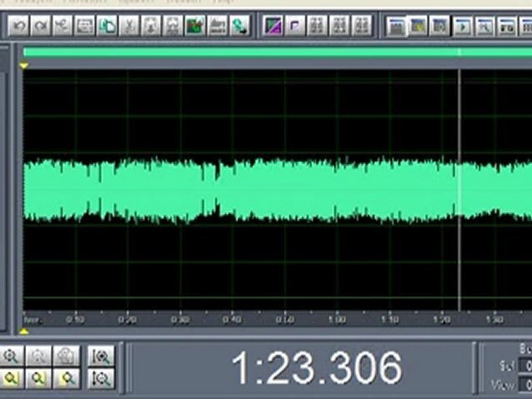
Task: Click the first yellow magnifier zoom button
Action: [11, 378]
